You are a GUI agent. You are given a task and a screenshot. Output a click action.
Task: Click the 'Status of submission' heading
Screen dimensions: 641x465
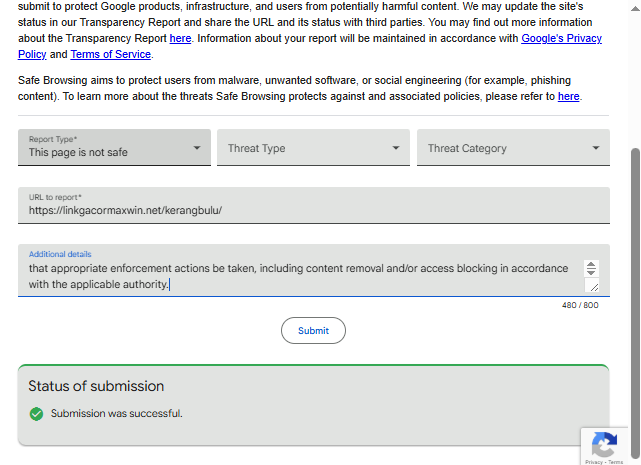pos(96,386)
